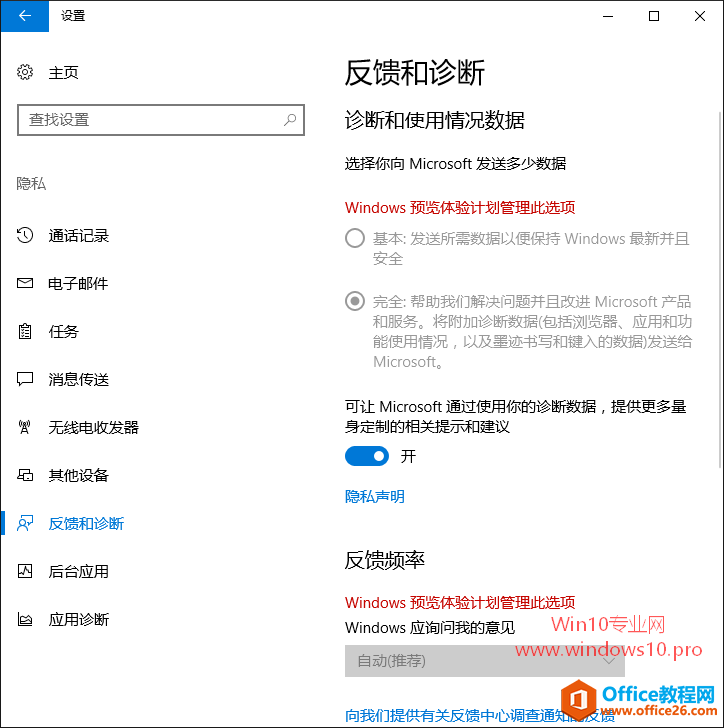Select the 基本 diagnostic data radio button
The image size is (724, 728).
point(355,238)
